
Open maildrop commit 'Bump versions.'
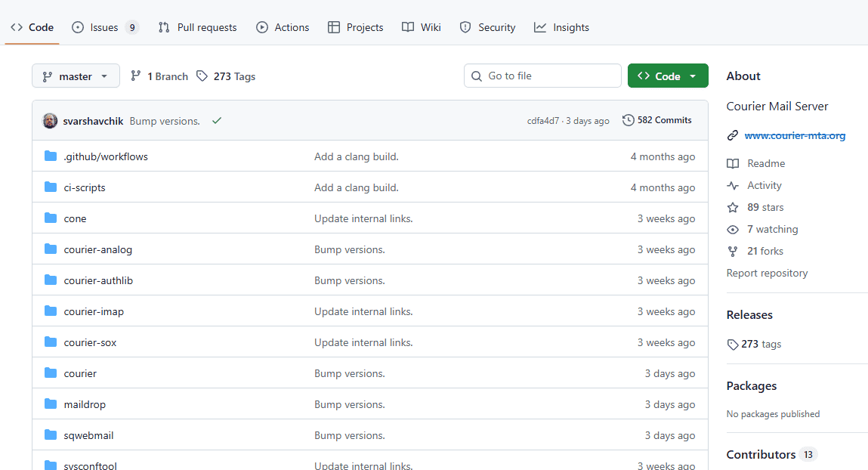coord(350,405)
